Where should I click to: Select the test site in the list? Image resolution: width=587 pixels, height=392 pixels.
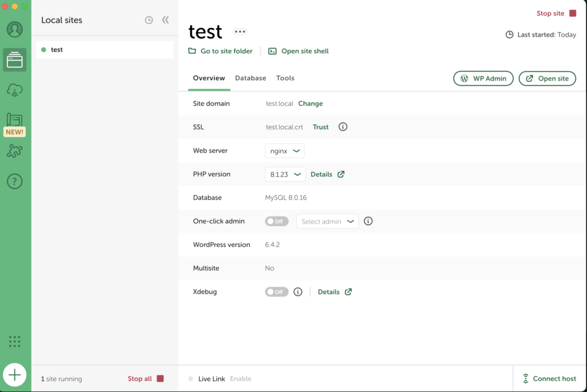pyautogui.click(x=105, y=50)
